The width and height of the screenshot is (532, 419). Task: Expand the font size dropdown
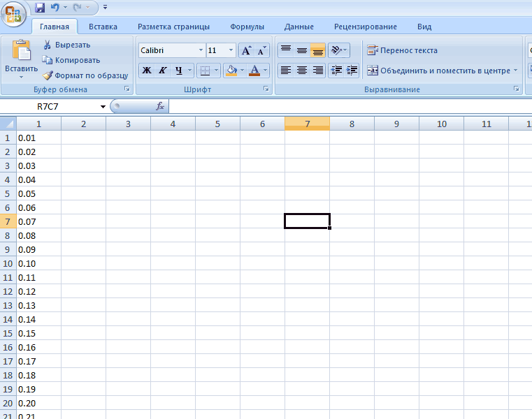coord(231,50)
